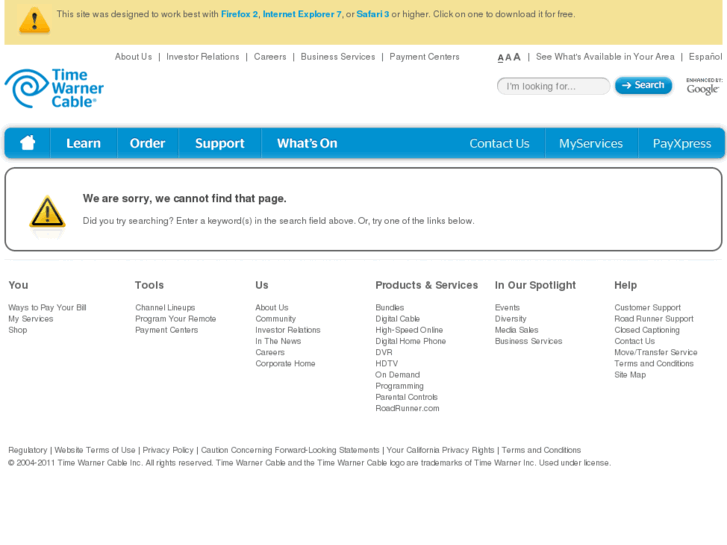727x545 pixels.
Task: Open the What's On menu
Action: 307,143
